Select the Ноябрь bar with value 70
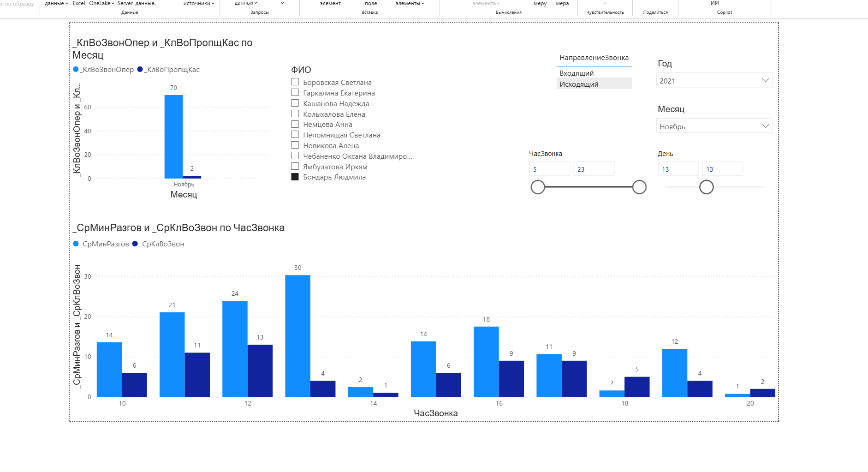This screenshot has height=472, width=868. point(173,137)
